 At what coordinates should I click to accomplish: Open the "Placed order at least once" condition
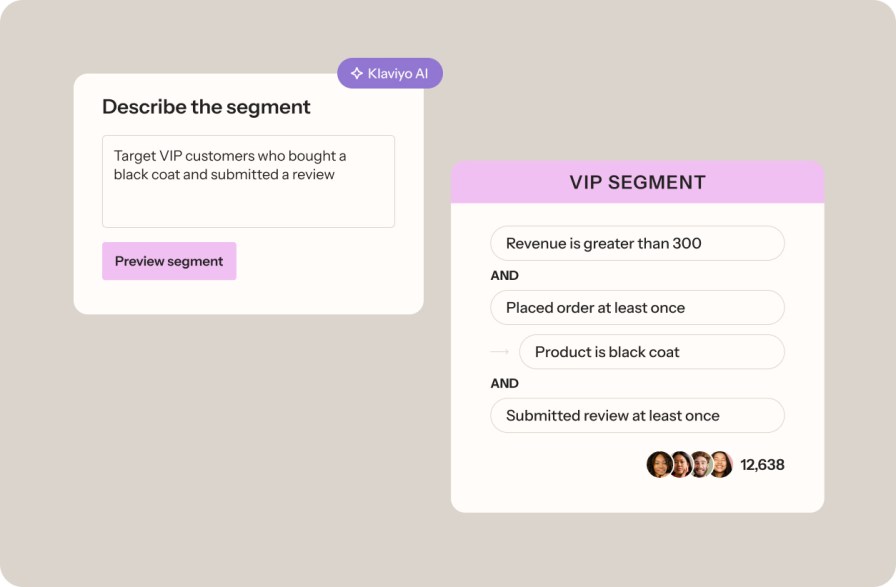coord(637,307)
